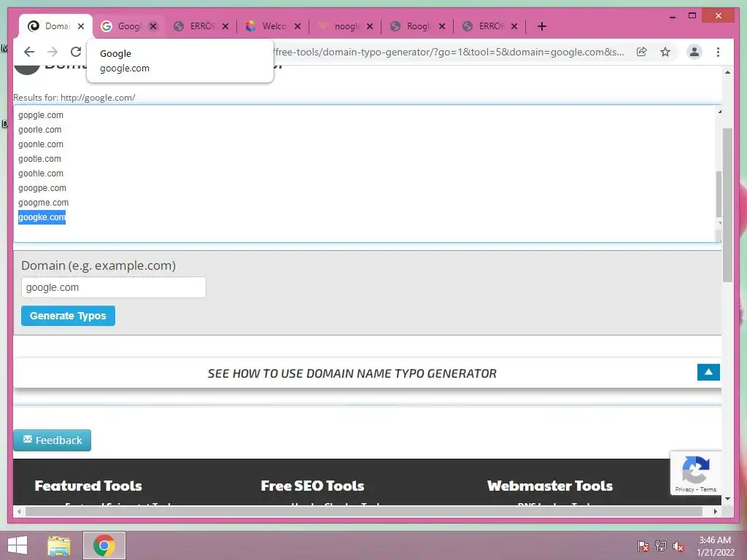This screenshot has height=560, width=747.
Task: Open the Action Center flag tray icon
Action: pyautogui.click(x=643, y=546)
